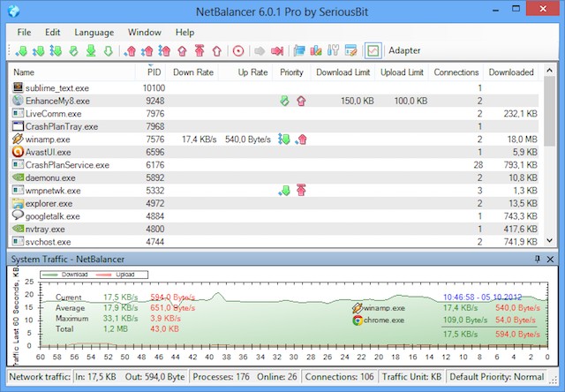Click the AvastUI.exe orange icon

tap(19, 152)
